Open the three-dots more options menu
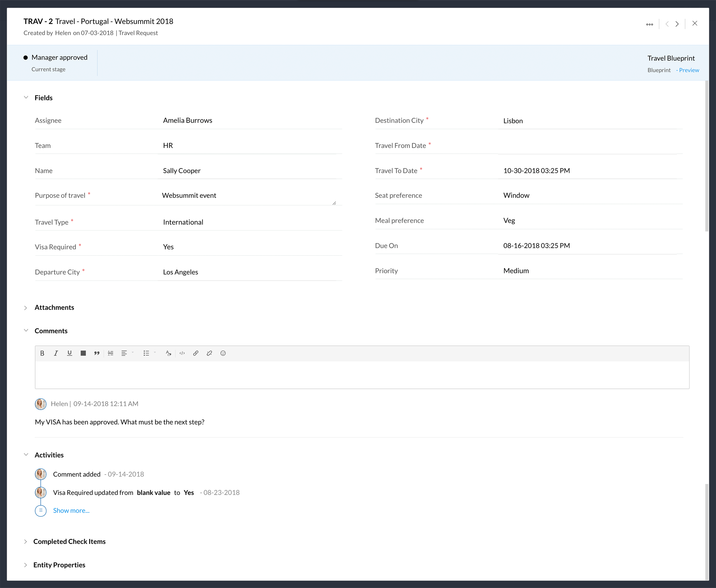This screenshot has height=588, width=716. [x=649, y=24]
